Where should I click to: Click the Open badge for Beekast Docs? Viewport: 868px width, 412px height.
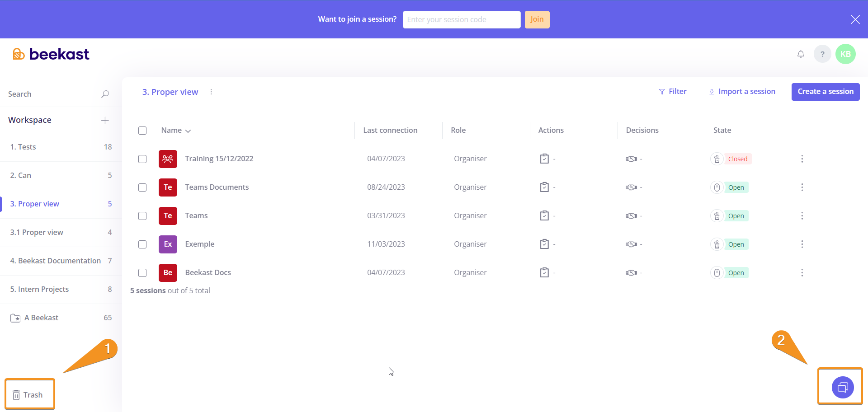[736, 273]
